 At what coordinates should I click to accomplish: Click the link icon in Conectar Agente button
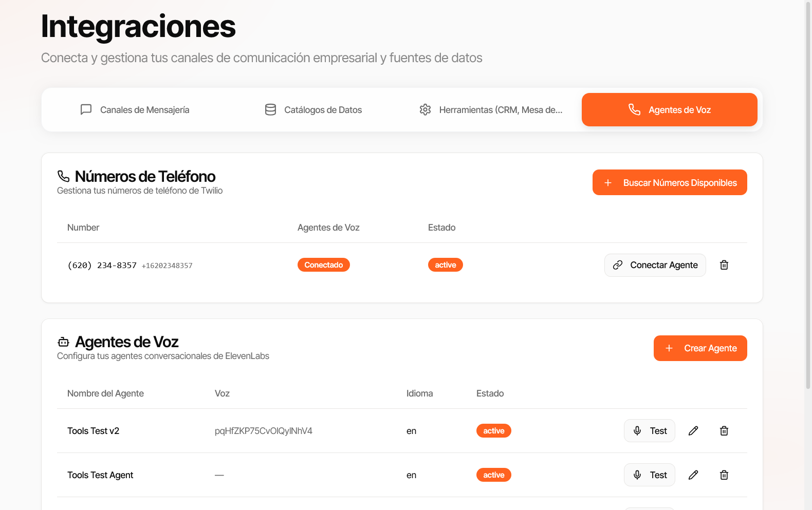(x=618, y=266)
